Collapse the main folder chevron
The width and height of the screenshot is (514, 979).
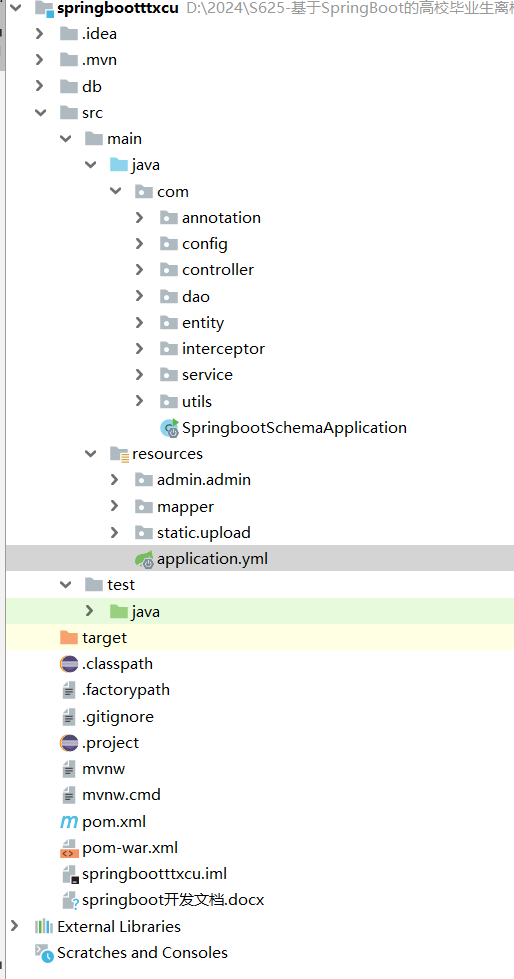click(66, 139)
